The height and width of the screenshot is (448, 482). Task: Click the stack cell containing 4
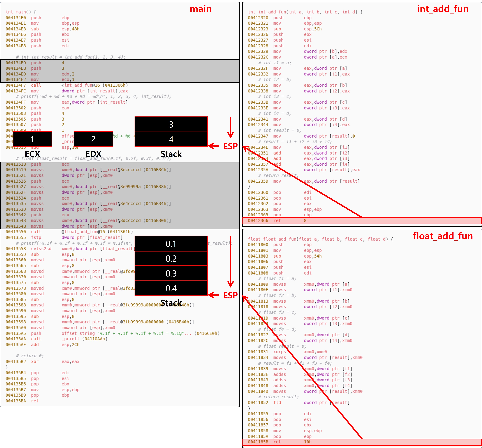171,139
